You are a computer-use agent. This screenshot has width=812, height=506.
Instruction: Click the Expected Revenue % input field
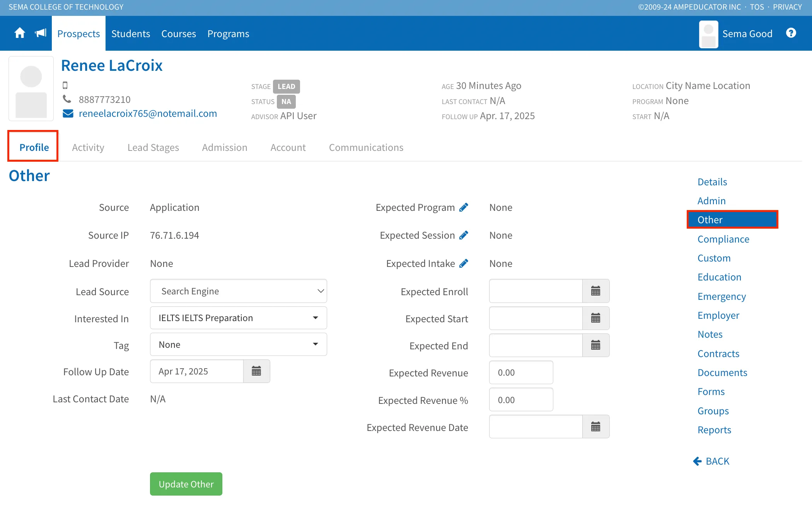(521, 400)
